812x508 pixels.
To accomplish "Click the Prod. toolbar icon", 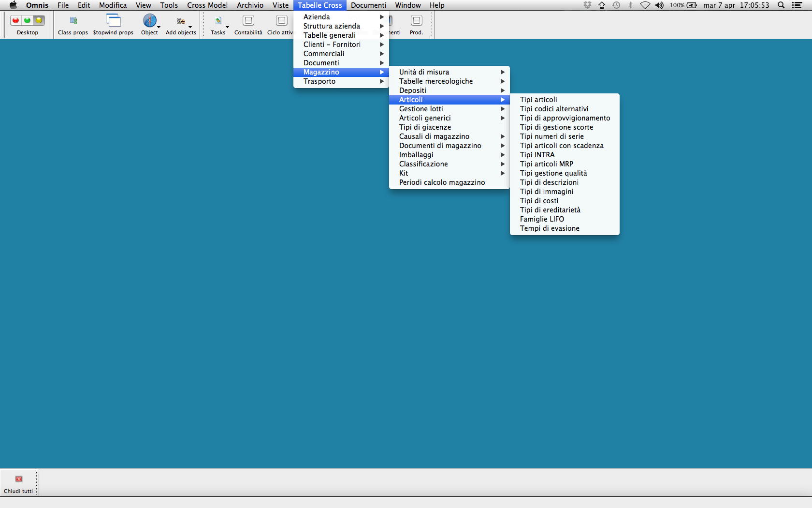I will click(x=416, y=21).
